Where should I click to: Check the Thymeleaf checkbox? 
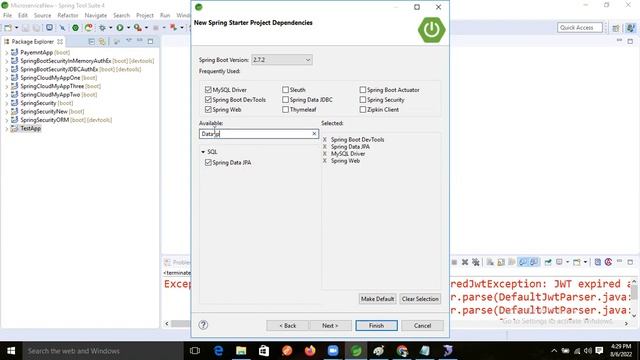(x=285, y=109)
